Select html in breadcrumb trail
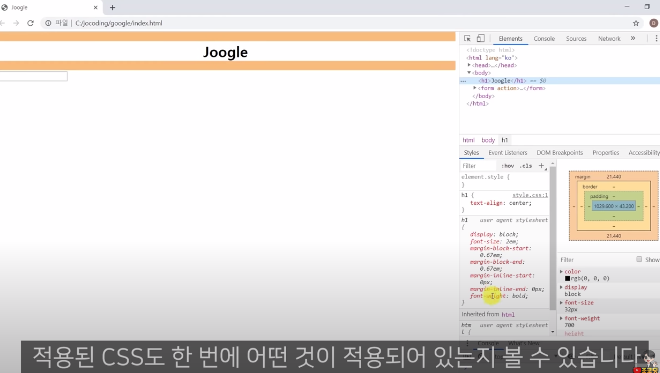This screenshot has width=660, height=373. tap(468, 140)
